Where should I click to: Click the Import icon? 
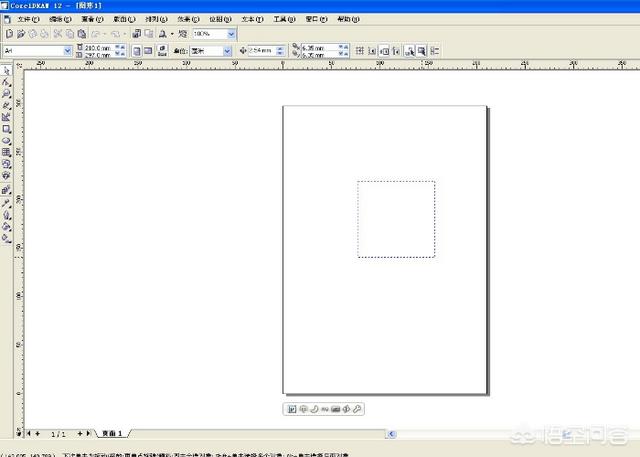(x=137, y=34)
